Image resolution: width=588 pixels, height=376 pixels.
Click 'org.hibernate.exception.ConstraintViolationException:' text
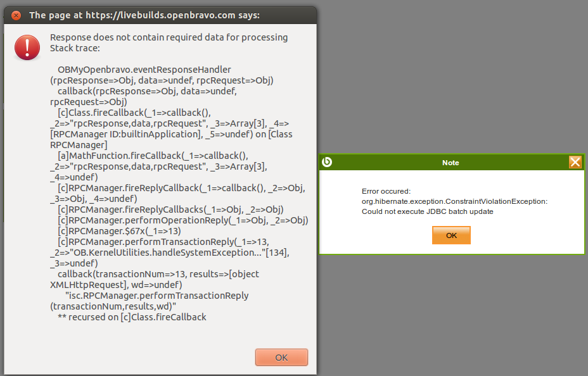click(454, 201)
